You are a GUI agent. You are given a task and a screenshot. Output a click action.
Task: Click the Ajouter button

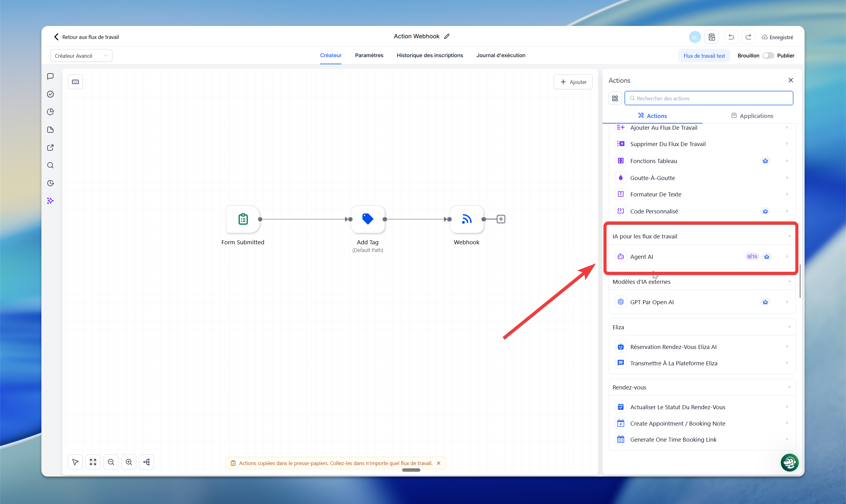tap(573, 82)
